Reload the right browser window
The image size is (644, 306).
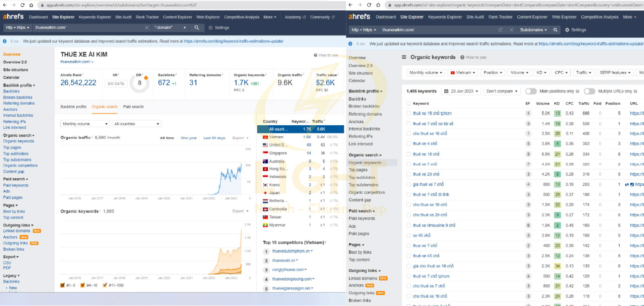pos(369,5)
